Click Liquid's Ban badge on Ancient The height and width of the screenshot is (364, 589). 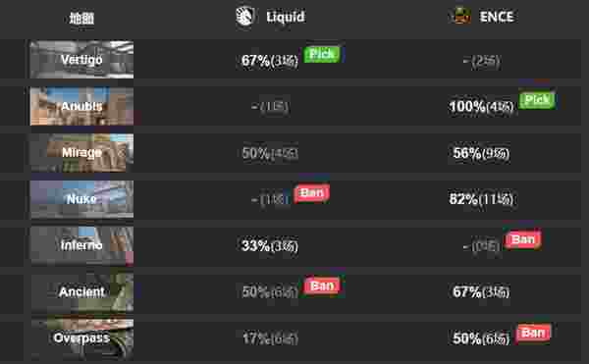pyautogui.click(x=322, y=286)
